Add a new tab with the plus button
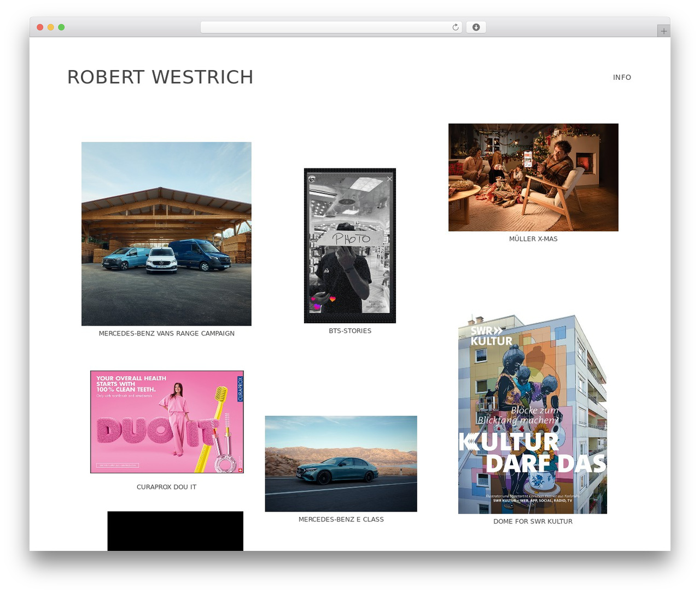 pyautogui.click(x=663, y=31)
